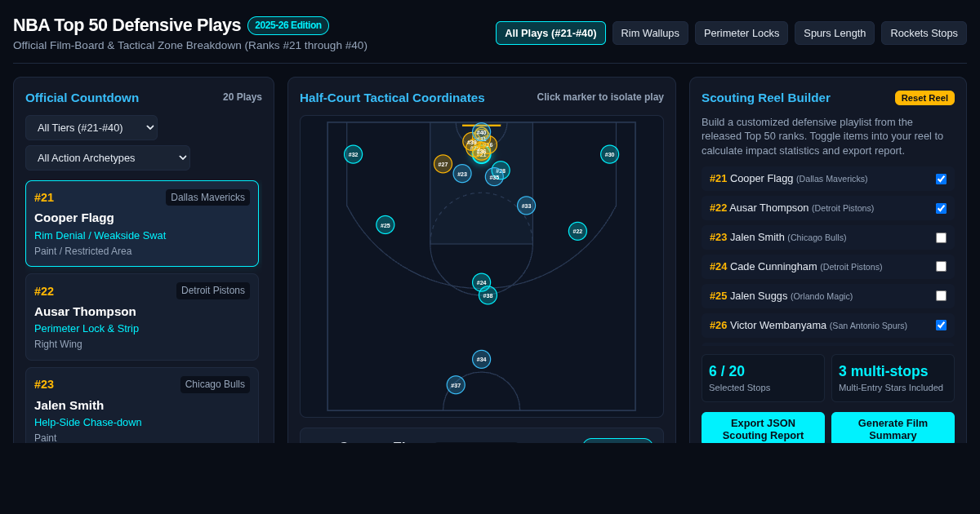980x514 pixels.
Task: Select the #25 court marker
Action: click(385, 225)
